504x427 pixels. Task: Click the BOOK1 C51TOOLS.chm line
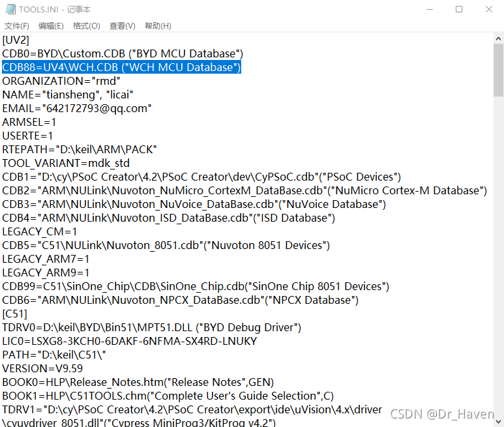click(x=168, y=396)
